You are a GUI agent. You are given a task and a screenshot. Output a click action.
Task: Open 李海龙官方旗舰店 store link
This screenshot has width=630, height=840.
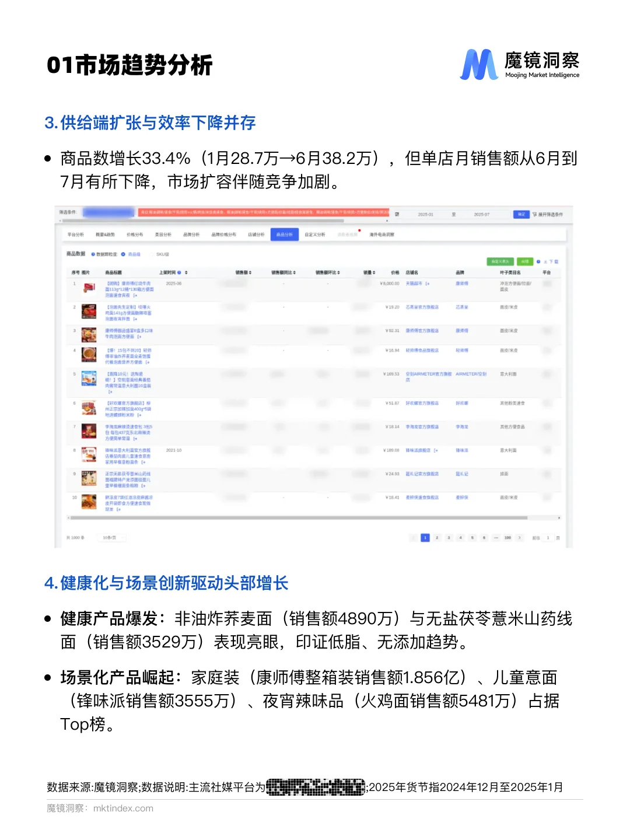422,427
